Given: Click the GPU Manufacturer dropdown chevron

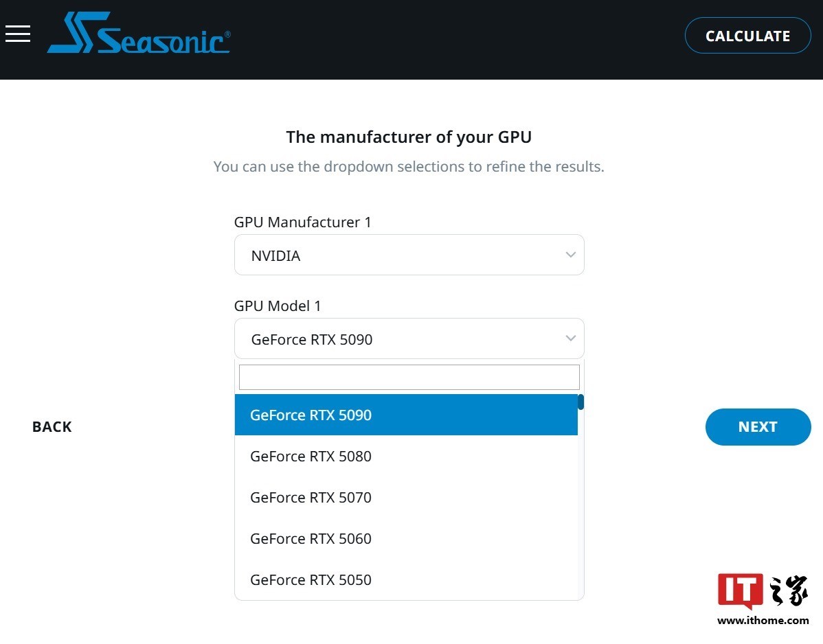Looking at the screenshot, I should click(571, 255).
